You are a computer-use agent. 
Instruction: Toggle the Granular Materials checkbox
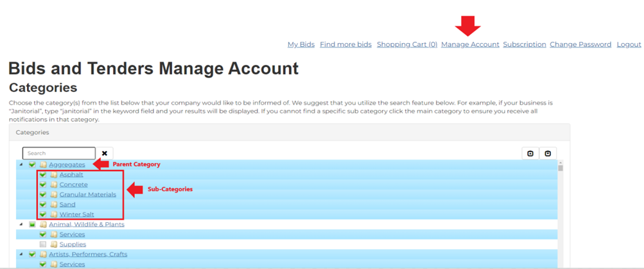pos(43,195)
